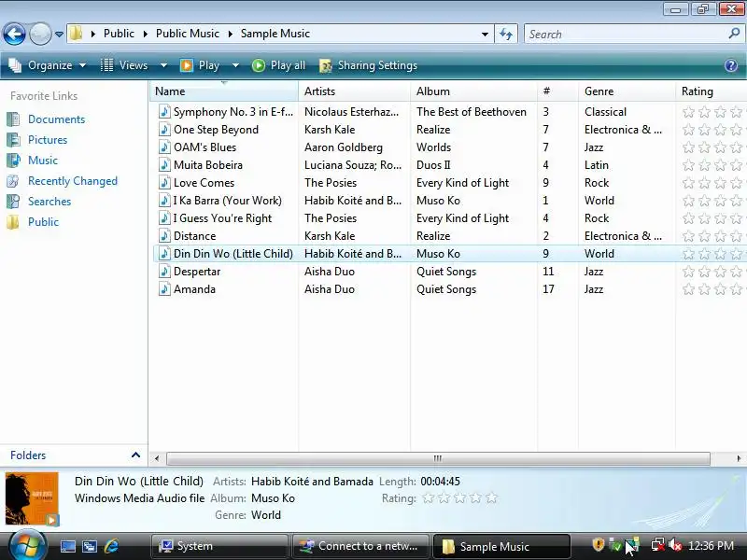Viewport: 747px width, 560px height.
Task: Click the artist cell Aaron Goldberg
Action: 343,147
